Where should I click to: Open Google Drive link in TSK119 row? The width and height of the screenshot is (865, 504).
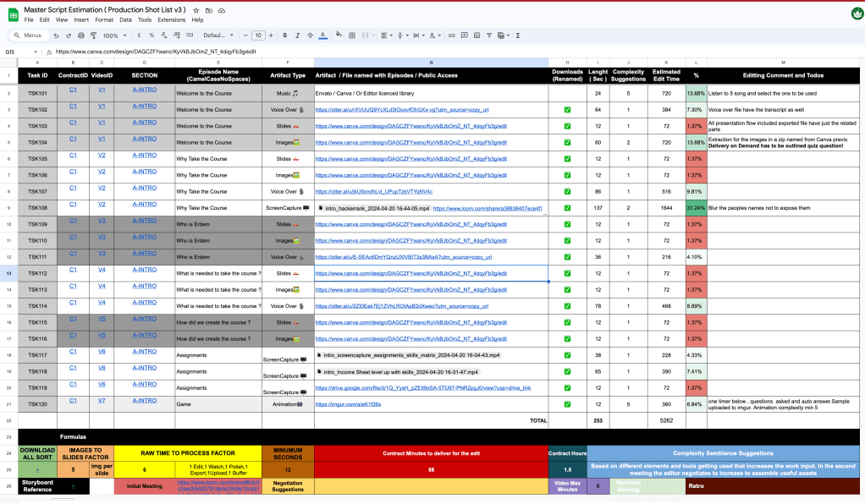coord(423,387)
